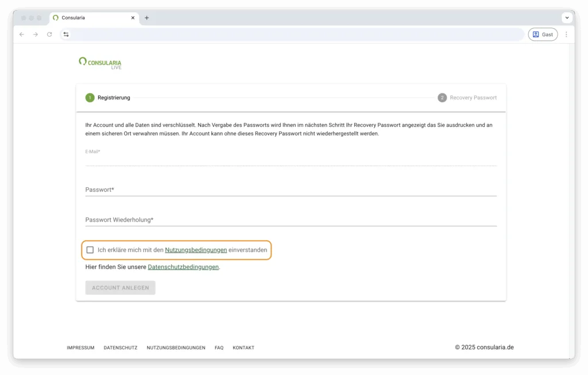Expand the tab search chevron
Screen dimensions: 588x375
567,18
